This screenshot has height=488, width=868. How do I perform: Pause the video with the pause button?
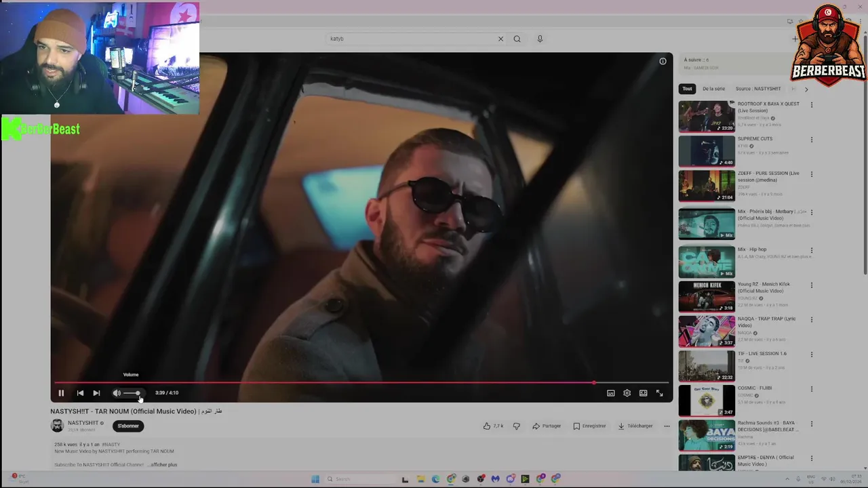tap(61, 393)
